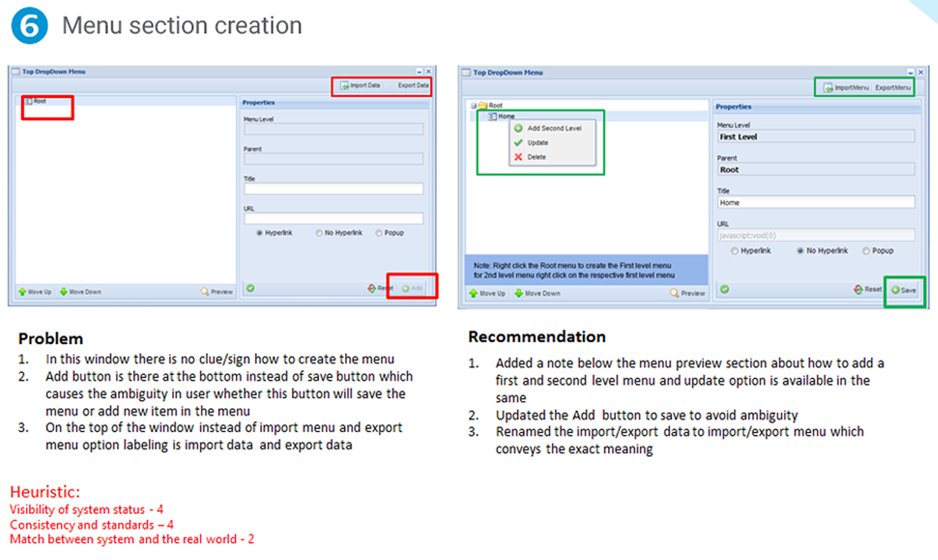Click Import Data in the problem window toolbar

pyautogui.click(x=361, y=86)
